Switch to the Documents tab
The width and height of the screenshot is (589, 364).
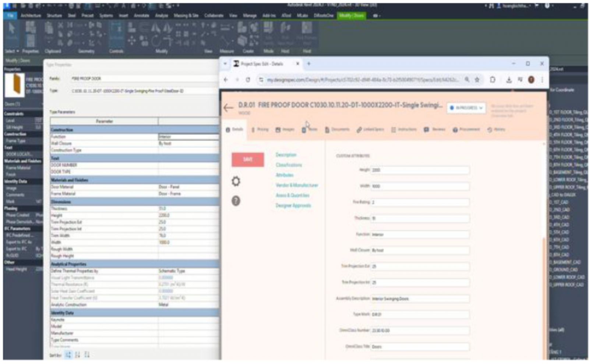click(337, 129)
